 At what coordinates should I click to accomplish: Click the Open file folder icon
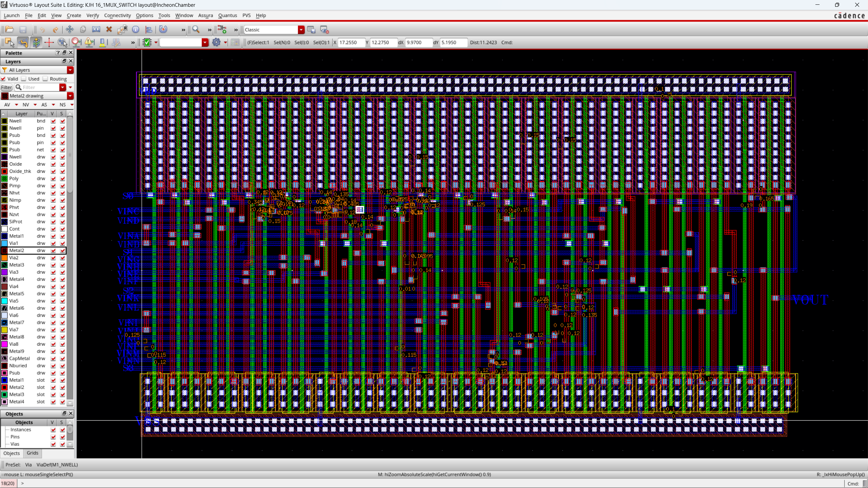coord(9,30)
